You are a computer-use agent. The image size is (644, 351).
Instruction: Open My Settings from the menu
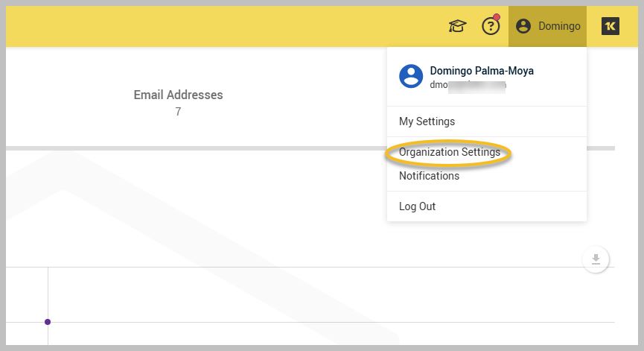(427, 121)
